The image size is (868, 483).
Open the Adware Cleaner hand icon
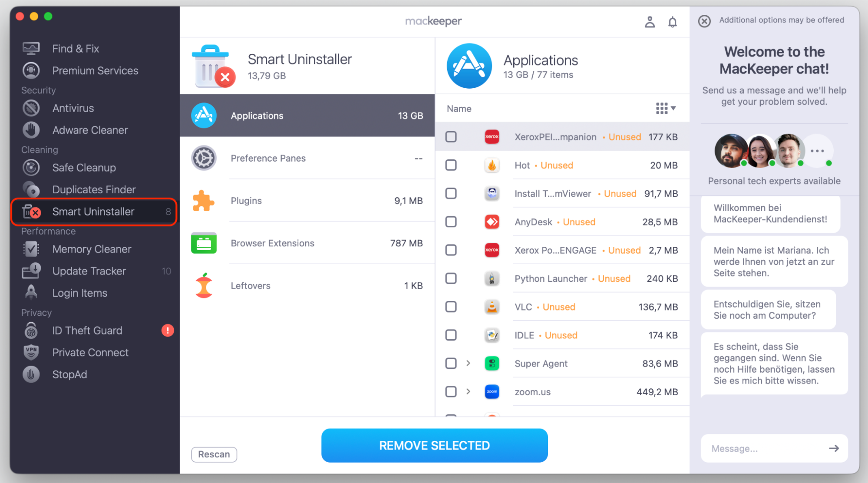coord(31,130)
